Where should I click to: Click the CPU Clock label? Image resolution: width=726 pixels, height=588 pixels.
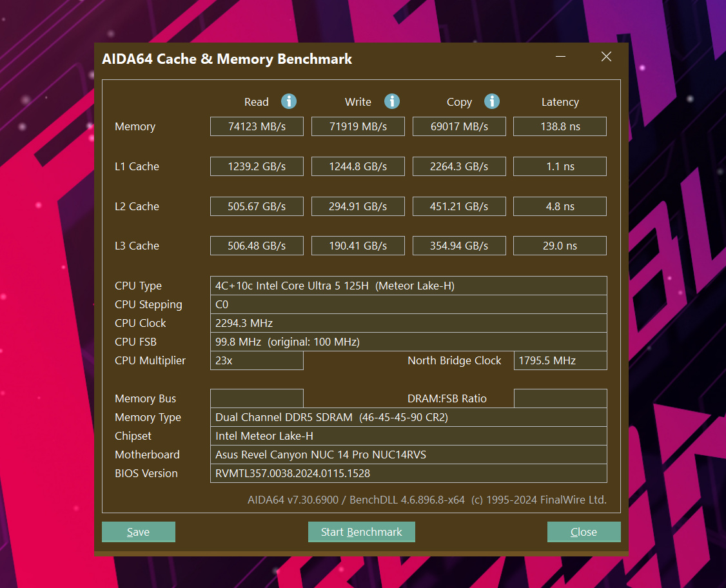click(x=141, y=323)
